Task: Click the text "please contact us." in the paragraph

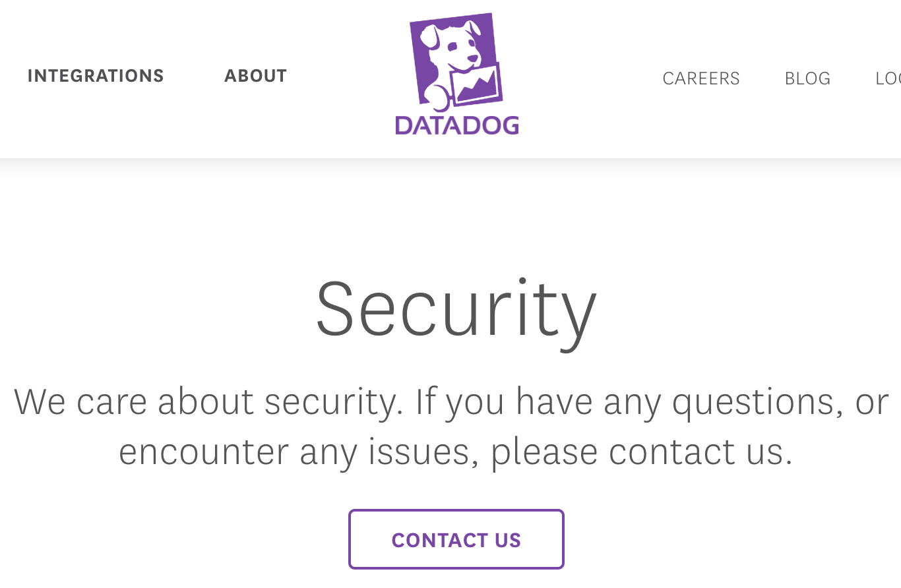Action: click(x=641, y=452)
